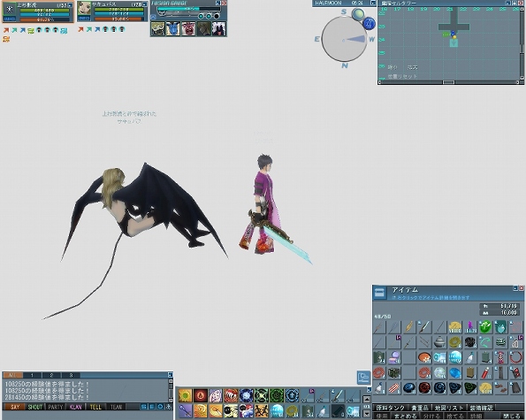
Task: Collapse the skill hotbar panel
Action: pyautogui.click(x=369, y=389)
